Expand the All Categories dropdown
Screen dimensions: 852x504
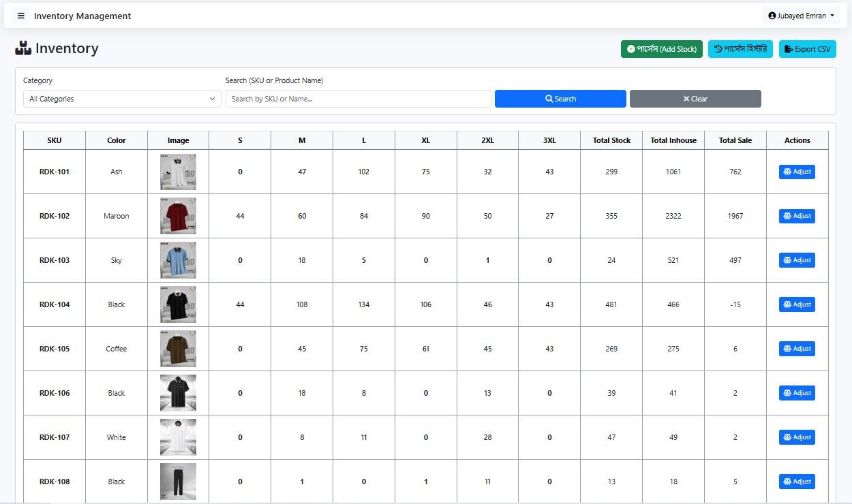click(x=122, y=99)
